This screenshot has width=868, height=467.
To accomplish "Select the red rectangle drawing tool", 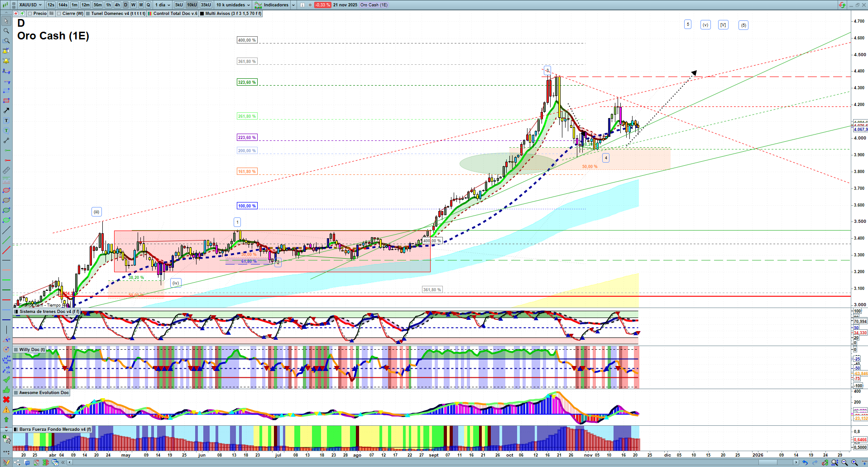I will 6,101.
